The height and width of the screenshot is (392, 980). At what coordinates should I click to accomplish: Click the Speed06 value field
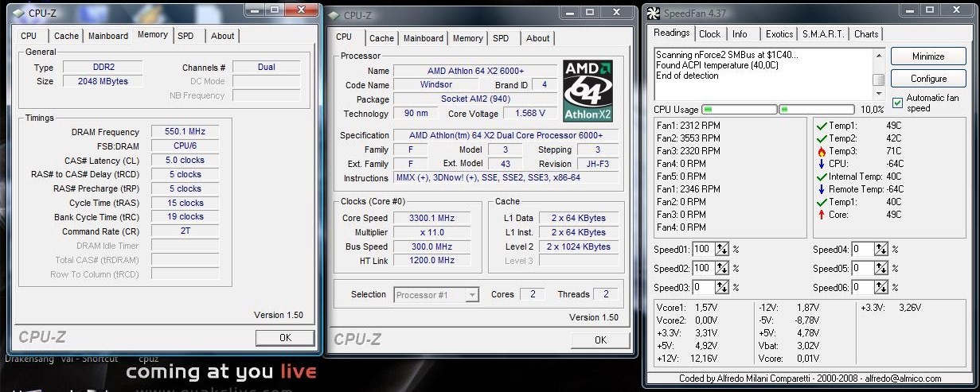pos(864,287)
